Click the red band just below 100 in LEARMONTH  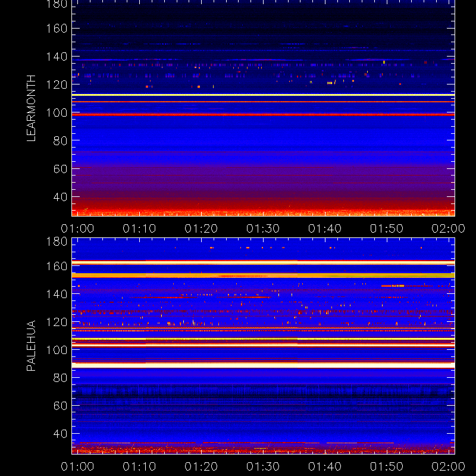[263, 115]
